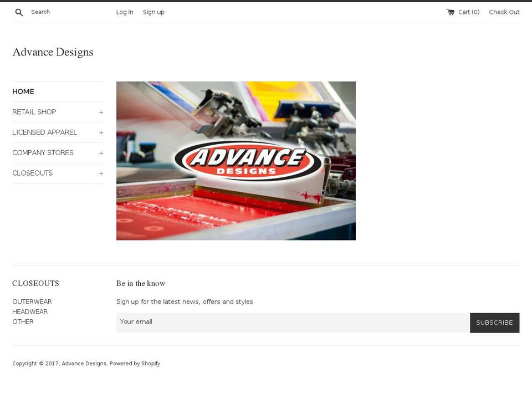Click the Your email input field
Screen dimensions: 532x399
[293, 323]
